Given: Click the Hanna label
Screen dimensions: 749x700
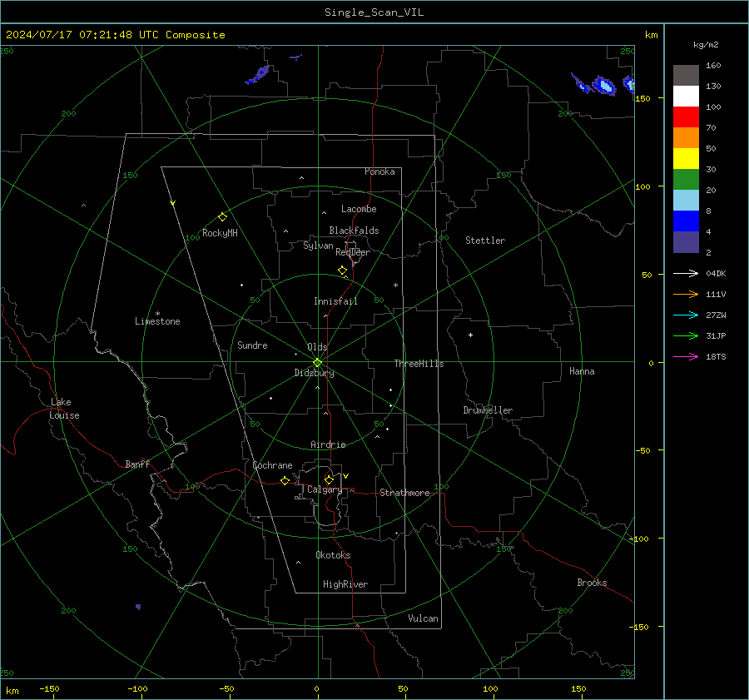Looking at the screenshot, I should pyautogui.click(x=582, y=371).
